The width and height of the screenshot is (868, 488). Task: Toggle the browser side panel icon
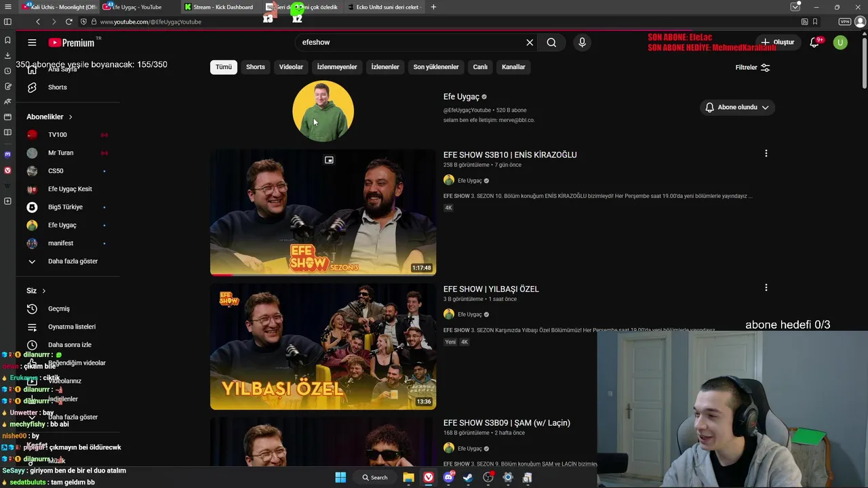tap(7, 22)
